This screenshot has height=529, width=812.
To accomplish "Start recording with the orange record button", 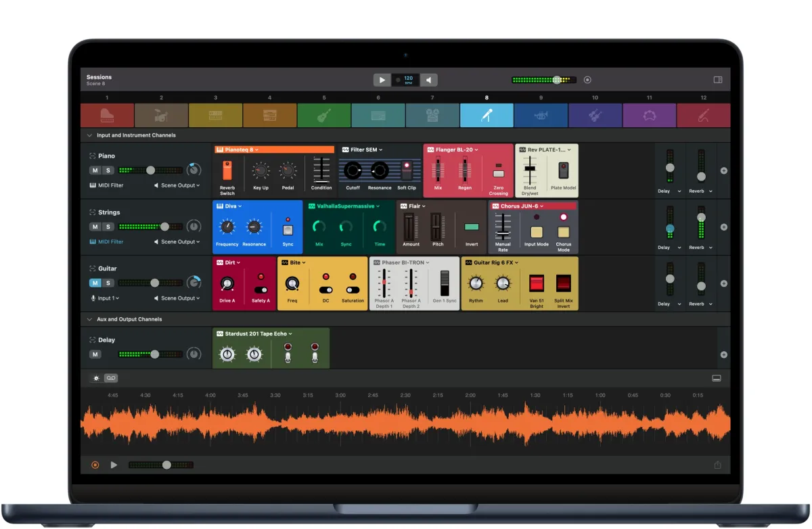I will (x=95, y=465).
